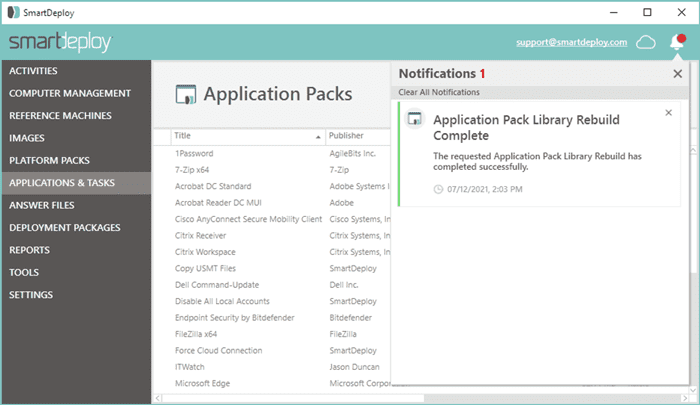Click the SmartDeploy logo in header
Viewport: 700px width, 405px height.
(x=60, y=42)
